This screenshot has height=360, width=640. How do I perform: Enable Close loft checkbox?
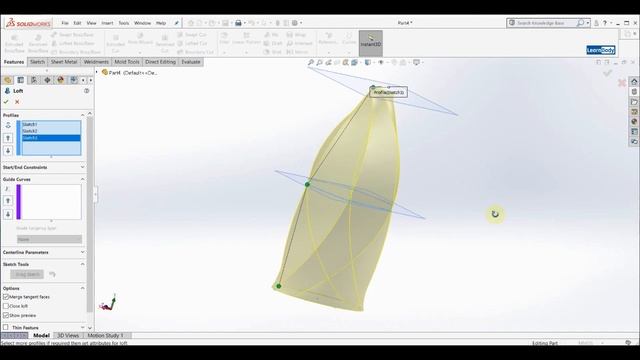pos(6,306)
